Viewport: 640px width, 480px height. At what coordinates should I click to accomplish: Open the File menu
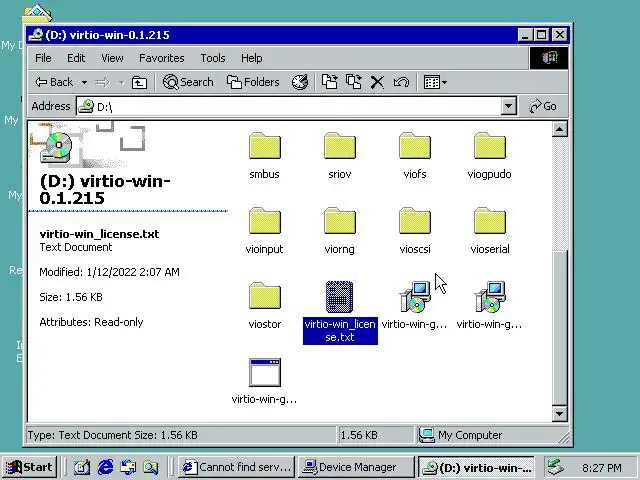43,58
